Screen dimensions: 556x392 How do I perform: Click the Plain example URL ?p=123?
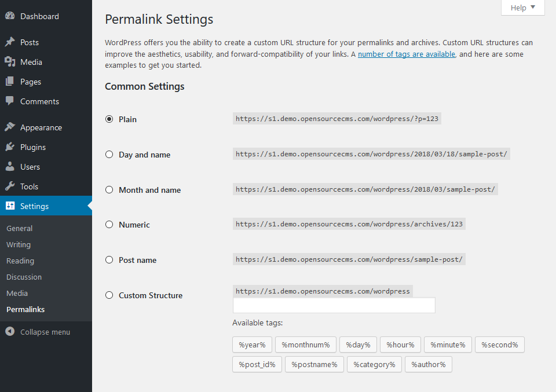[337, 119]
